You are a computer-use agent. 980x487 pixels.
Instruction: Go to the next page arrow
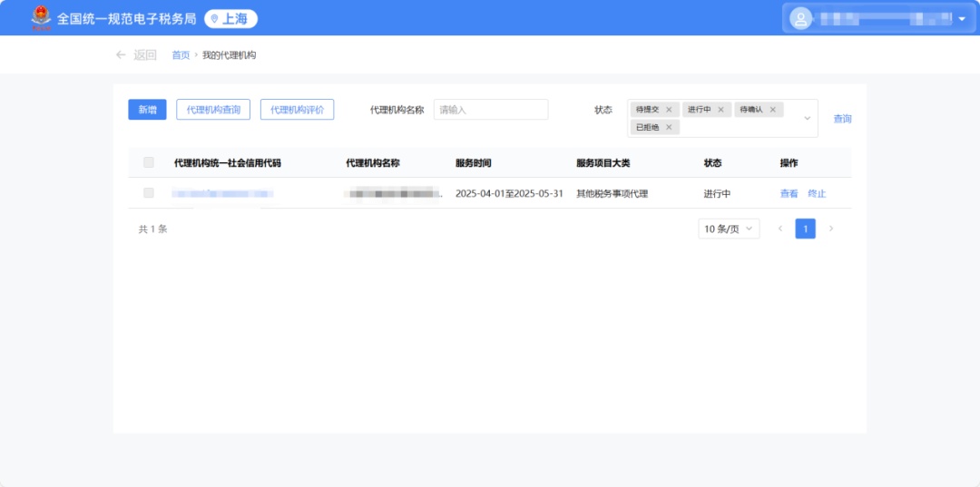(830, 229)
